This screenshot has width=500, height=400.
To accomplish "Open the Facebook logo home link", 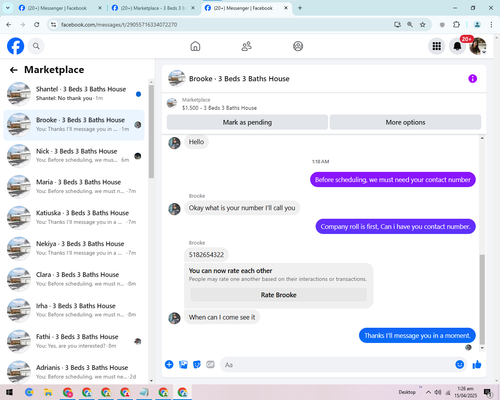I will (x=16, y=46).
